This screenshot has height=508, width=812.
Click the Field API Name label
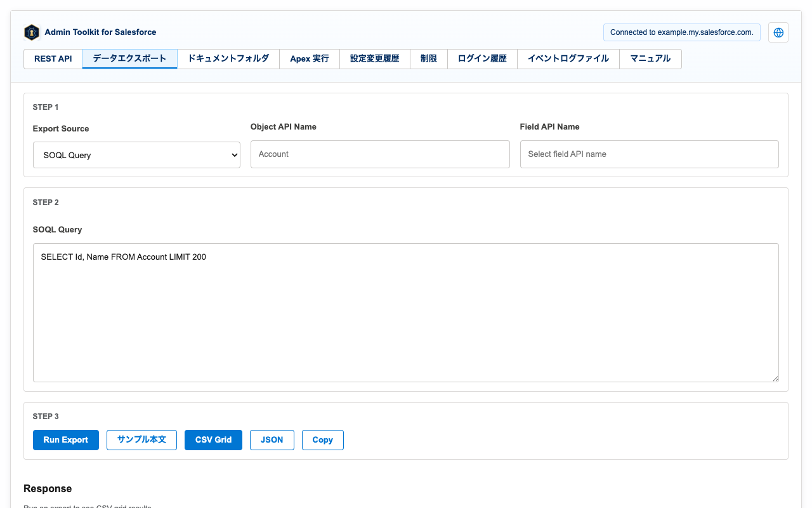(550, 127)
